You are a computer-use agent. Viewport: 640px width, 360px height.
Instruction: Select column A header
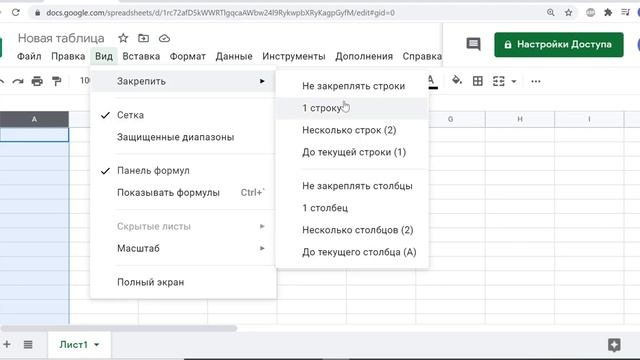[34, 119]
